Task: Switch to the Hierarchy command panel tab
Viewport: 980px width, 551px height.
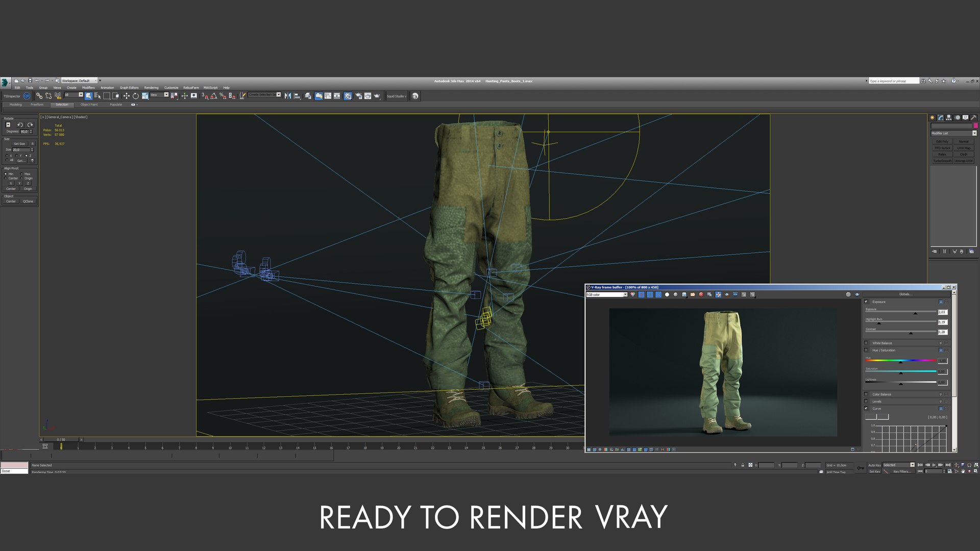Action: [x=948, y=117]
